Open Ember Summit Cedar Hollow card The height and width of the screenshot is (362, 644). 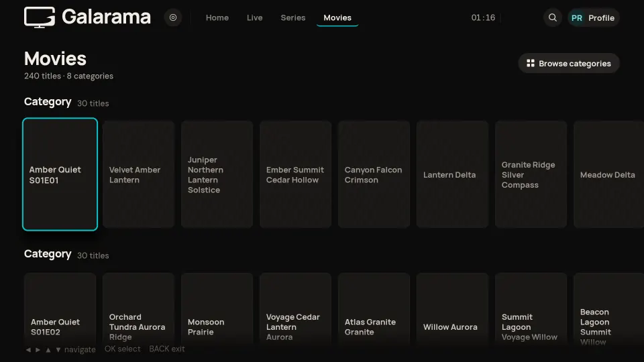pos(295,174)
